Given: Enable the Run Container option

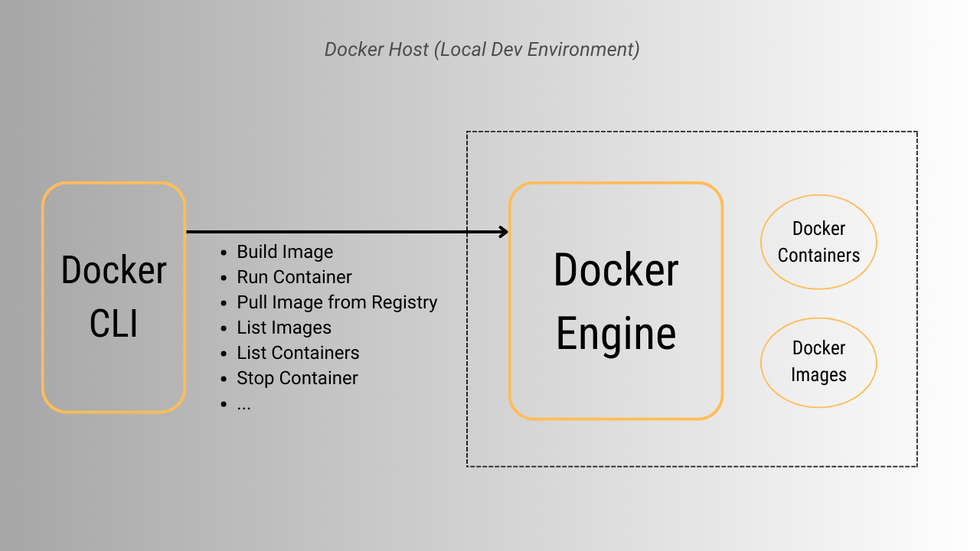Looking at the screenshot, I should point(294,277).
